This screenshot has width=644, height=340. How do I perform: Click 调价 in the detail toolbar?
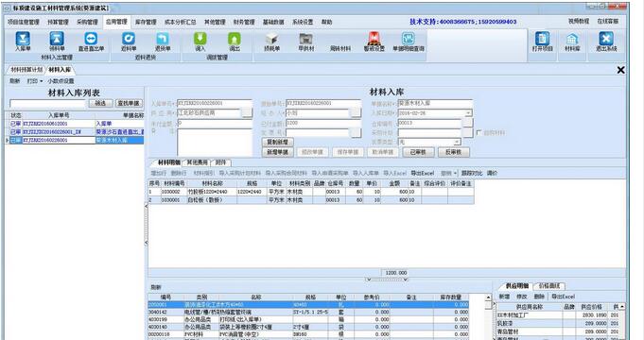click(492, 173)
